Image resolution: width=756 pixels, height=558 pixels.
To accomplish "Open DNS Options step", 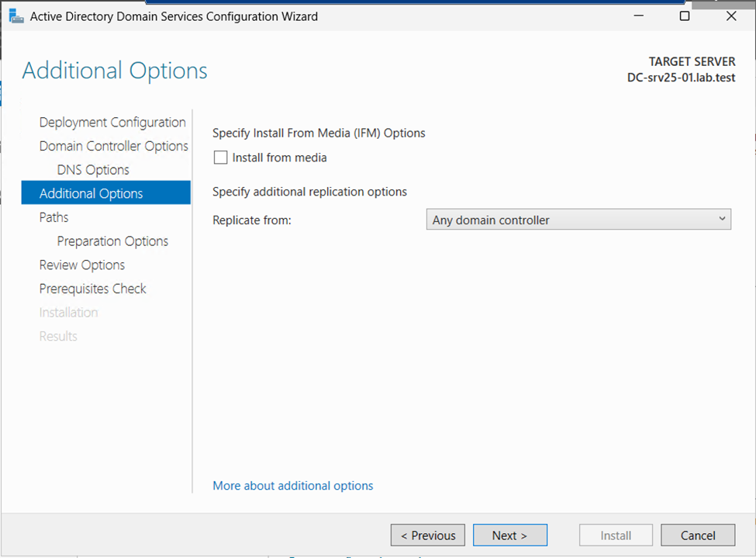I will [93, 170].
